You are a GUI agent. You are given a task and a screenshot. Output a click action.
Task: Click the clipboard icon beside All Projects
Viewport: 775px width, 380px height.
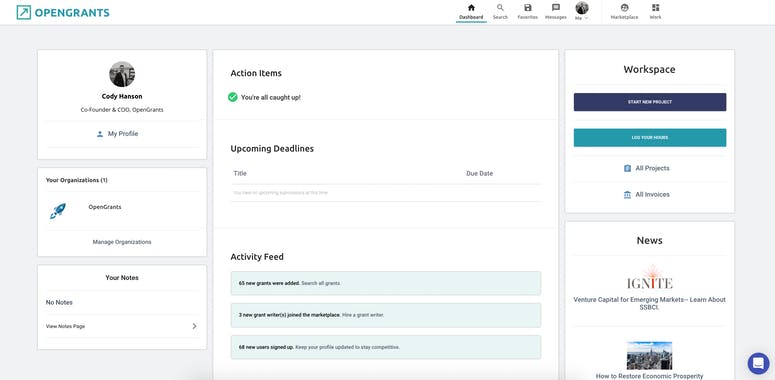pyautogui.click(x=627, y=169)
